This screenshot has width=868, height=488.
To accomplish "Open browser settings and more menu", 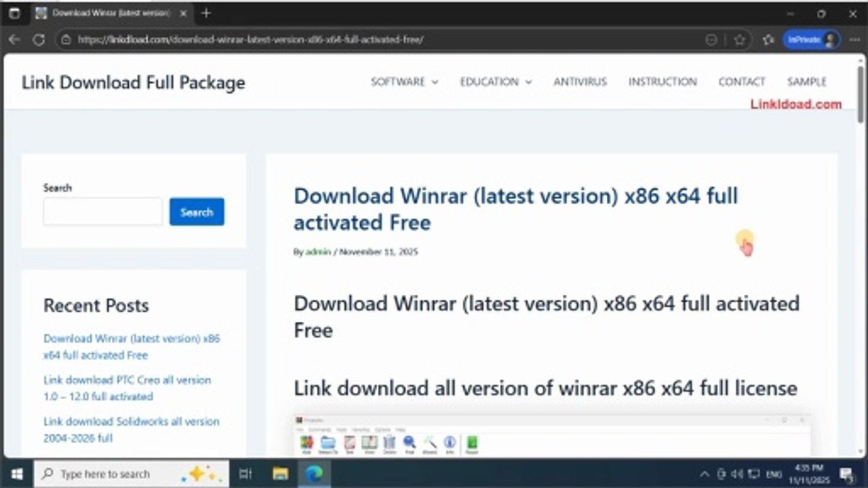I will pyautogui.click(x=854, y=39).
